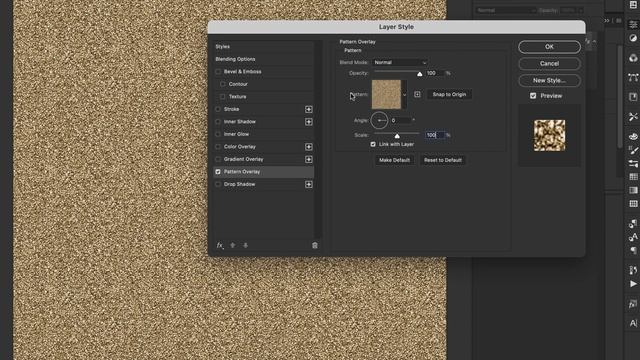Select the Drop Shadow row label
Image resolution: width=640 pixels, height=360 pixels.
point(239,184)
